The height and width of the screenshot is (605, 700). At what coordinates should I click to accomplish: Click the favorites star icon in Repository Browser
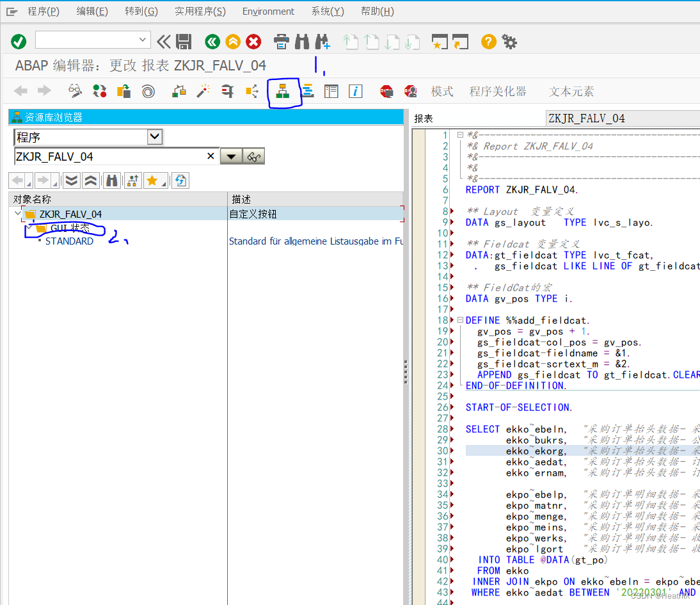153,181
